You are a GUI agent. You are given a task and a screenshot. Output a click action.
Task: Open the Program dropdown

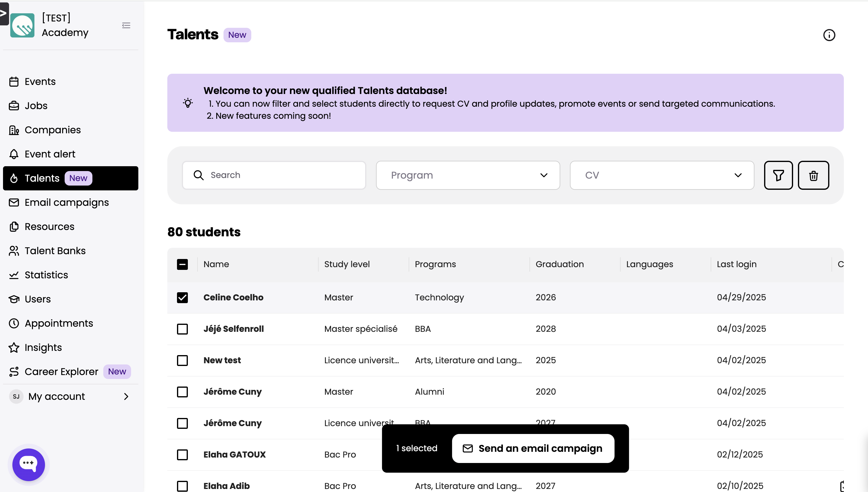coord(468,175)
